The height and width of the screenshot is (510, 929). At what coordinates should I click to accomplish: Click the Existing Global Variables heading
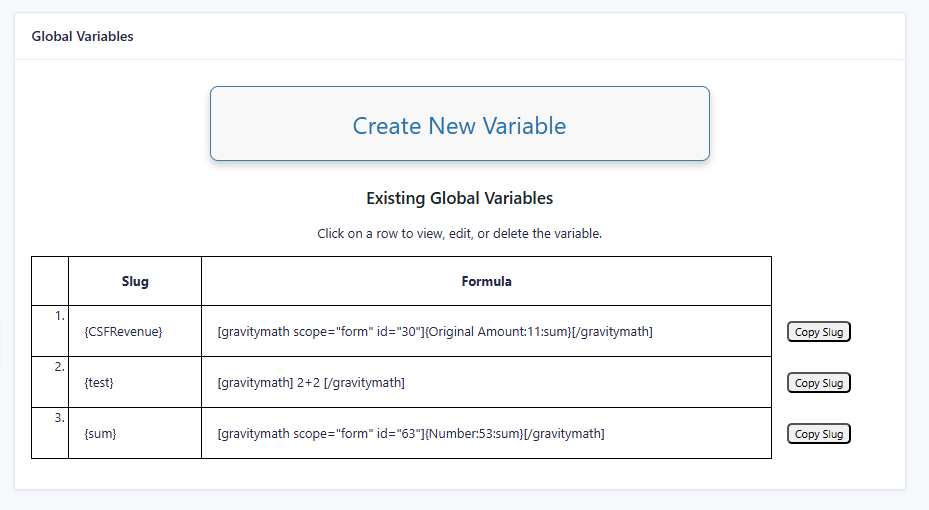click(459, 198)
